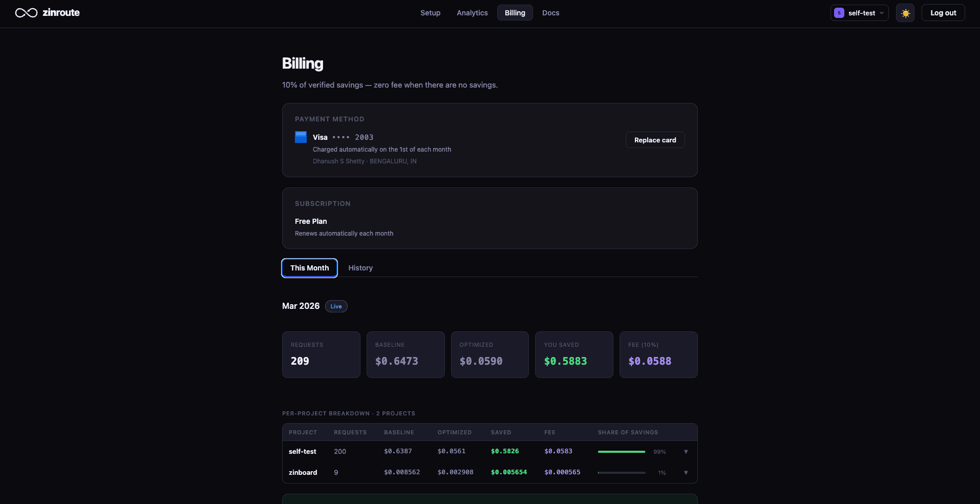Click the Replace card button

(655, 140)
